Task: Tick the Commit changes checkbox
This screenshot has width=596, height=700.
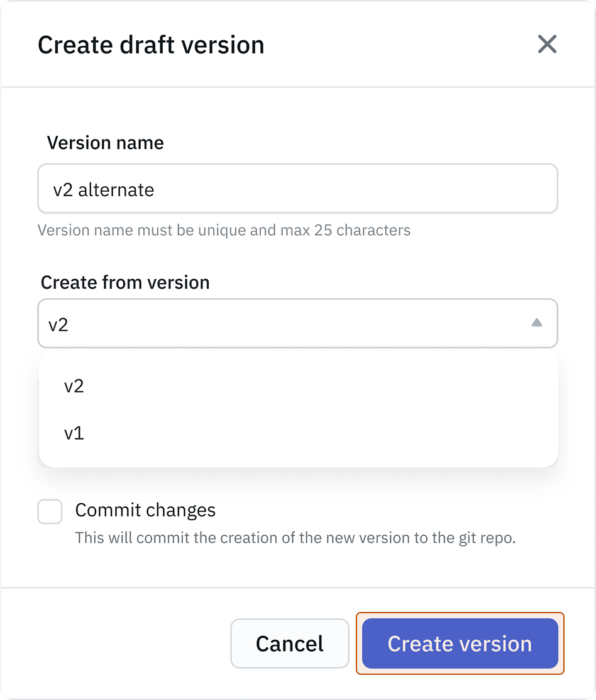Action: click(50, 511)
